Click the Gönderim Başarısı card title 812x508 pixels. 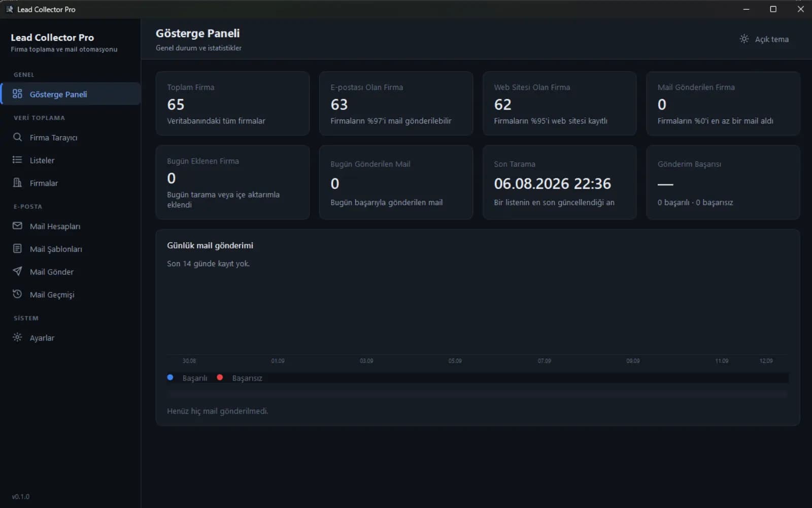point(689,164)
